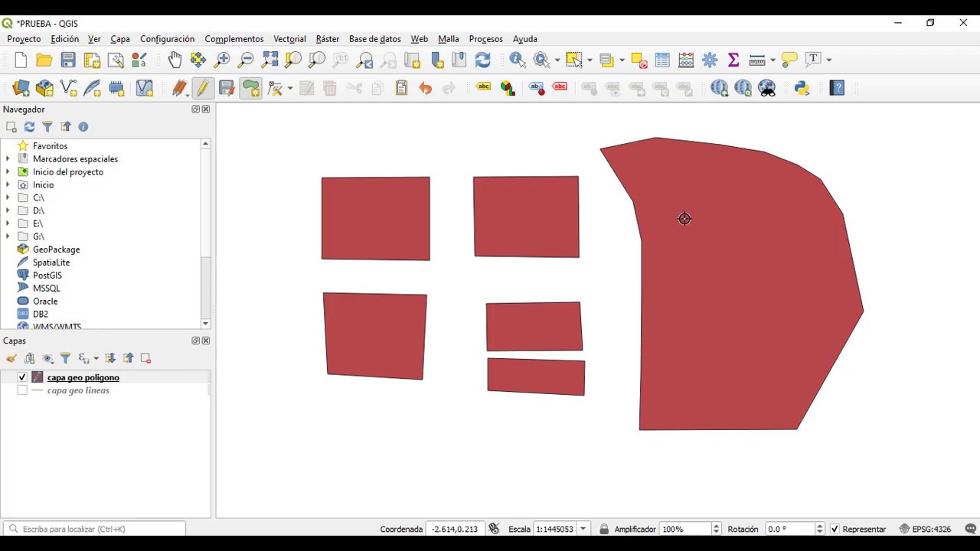Open Data Source Manager icon
This screenshot has height=551, width=980.
(x=21, y=89)
